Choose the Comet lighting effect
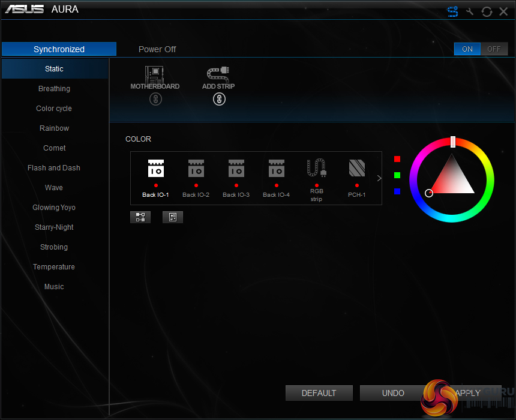The height and width of the screenshot is (420, 516). tap(55, 148)
